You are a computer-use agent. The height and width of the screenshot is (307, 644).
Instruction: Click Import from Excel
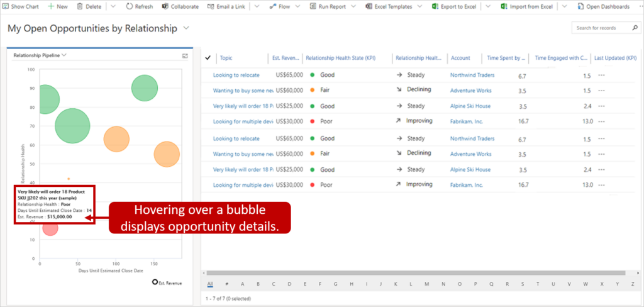pos(527,6)
